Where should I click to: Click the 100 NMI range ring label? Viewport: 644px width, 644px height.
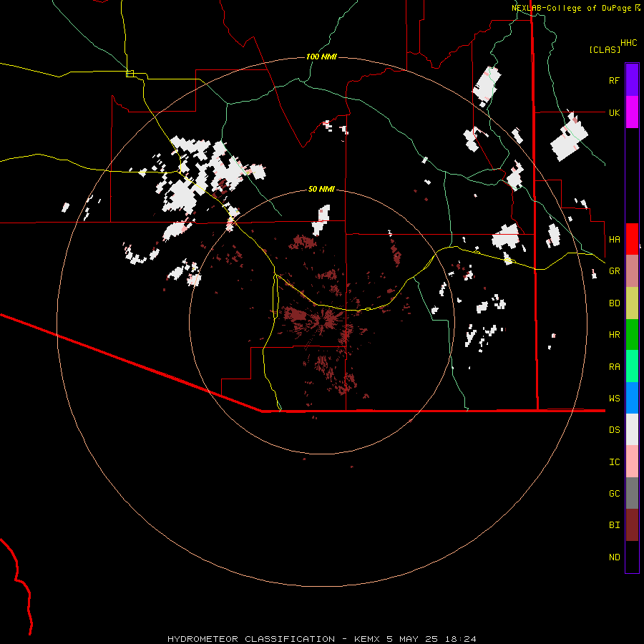coord(321,57)
